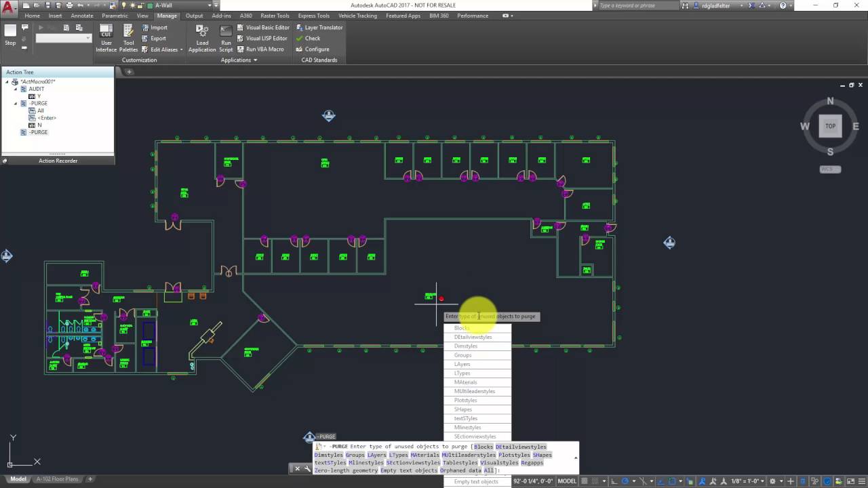Open the A-Wall layer dropdown
This screenshot has width=868, height=488.
210,5
